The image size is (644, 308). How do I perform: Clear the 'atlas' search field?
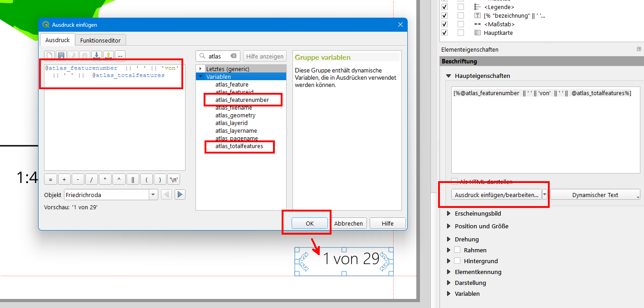233,56
